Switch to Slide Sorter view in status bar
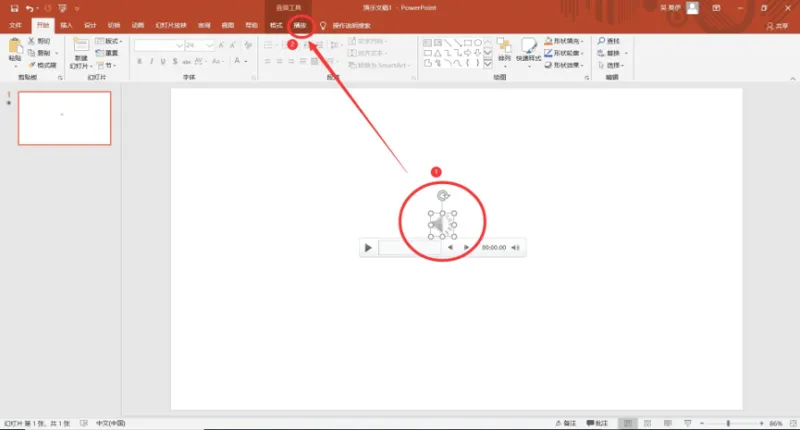 pos(647,423)
